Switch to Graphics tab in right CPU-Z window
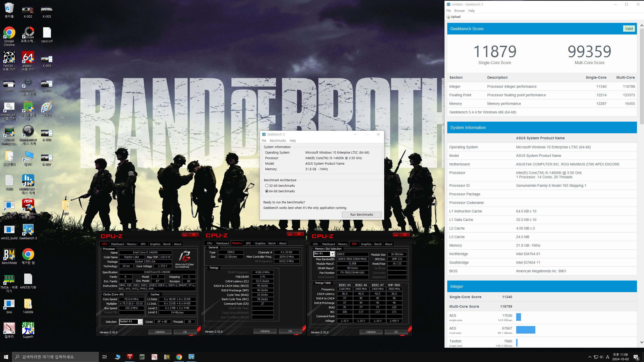The width and height of the screenshot is (644, 362). (366, 244)
